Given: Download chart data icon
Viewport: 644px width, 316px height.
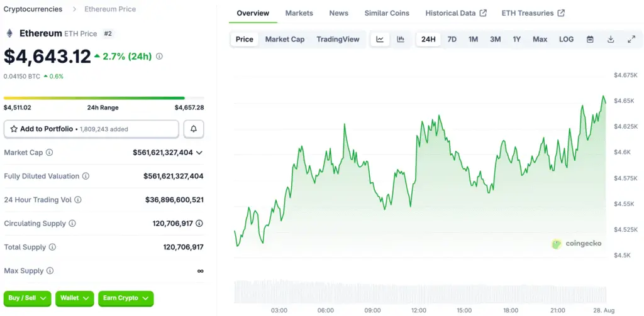Looking at the screenshot, I should [x=611, y=40].
